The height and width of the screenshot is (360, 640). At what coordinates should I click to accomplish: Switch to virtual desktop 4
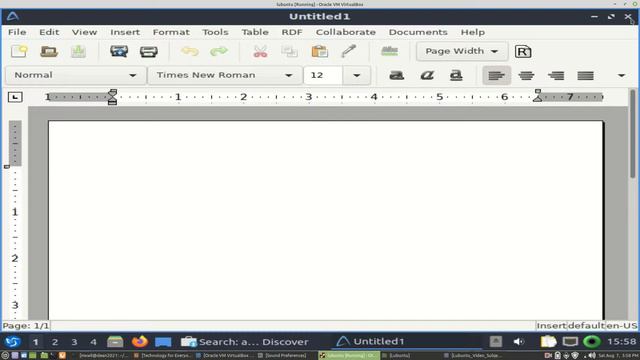click(x=93, y=342)
